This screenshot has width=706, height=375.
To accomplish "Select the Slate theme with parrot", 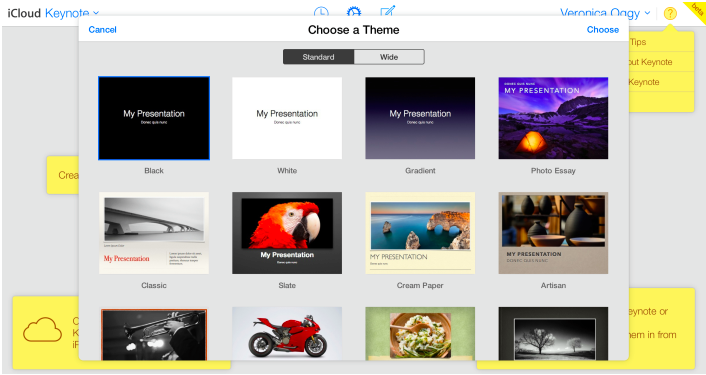I will coord(287,233).
